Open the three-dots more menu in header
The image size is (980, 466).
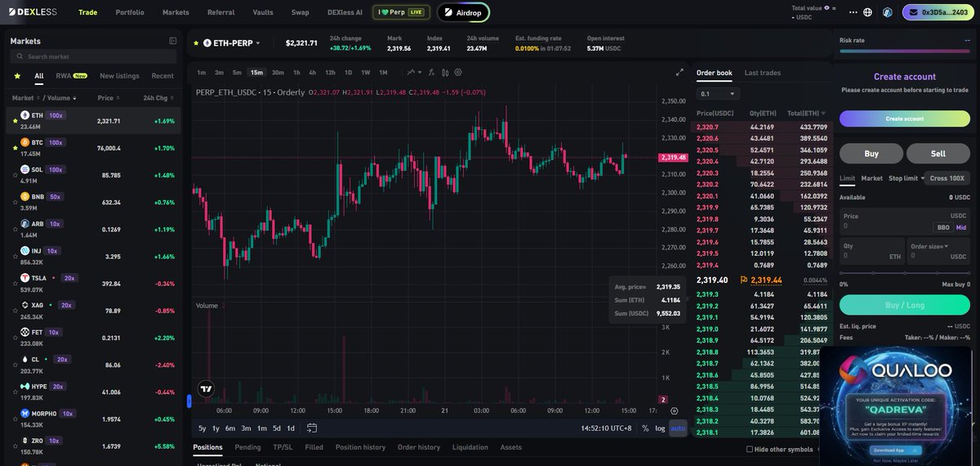853,12
